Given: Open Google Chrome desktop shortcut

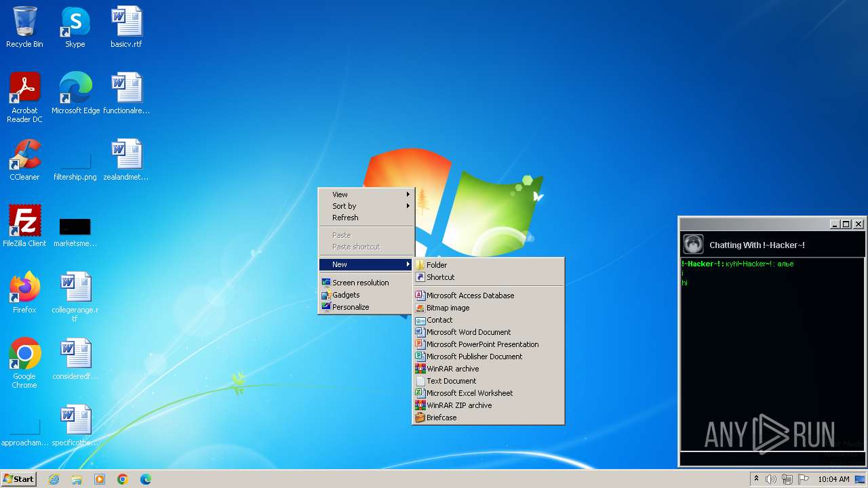Looking at the screenshot, I should click(24, 363).
